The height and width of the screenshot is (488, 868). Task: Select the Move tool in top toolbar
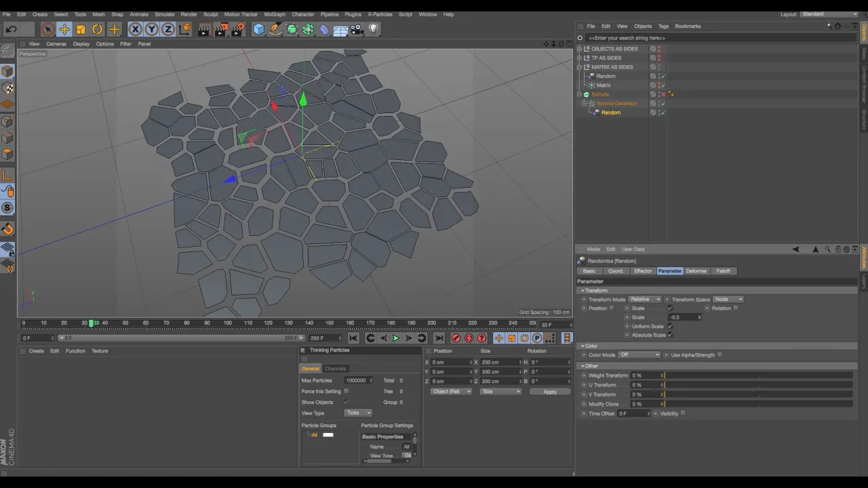point(64,29)
